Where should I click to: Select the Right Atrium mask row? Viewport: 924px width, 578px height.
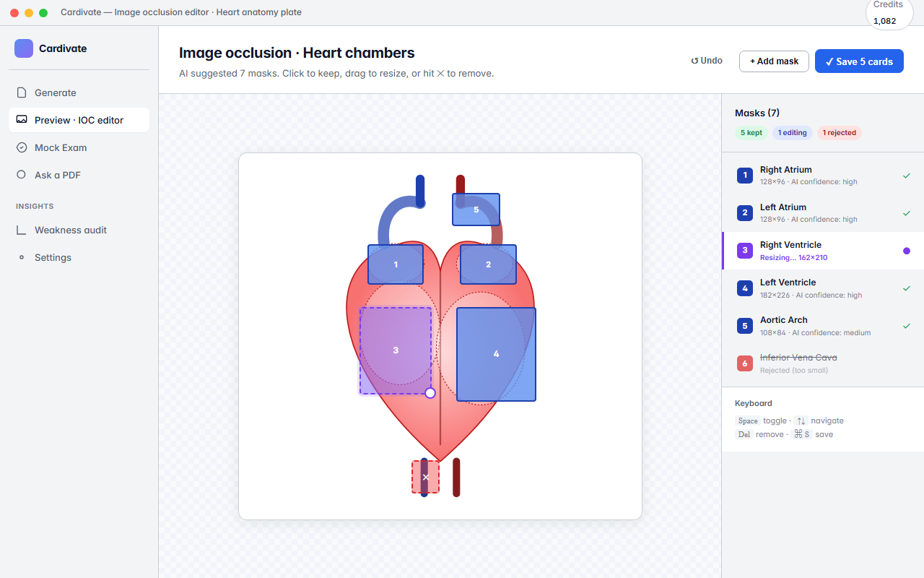(x=823, y=176)
